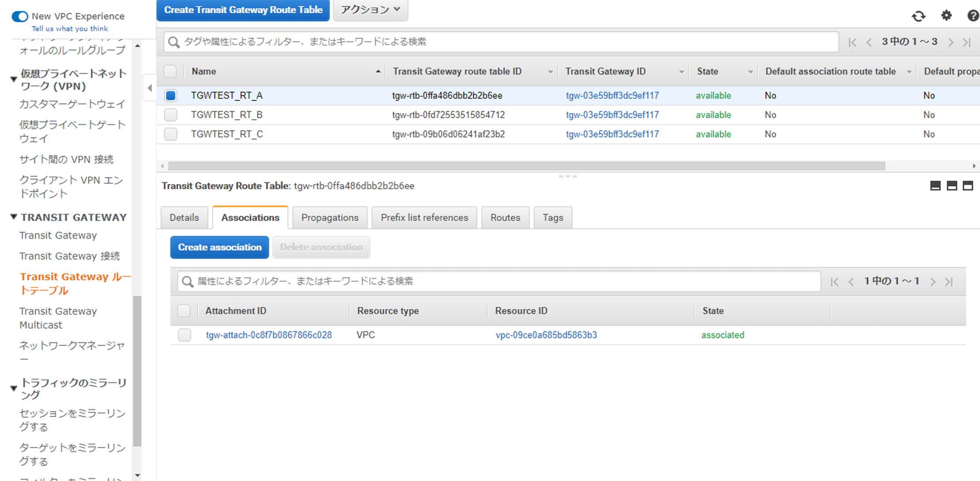
Task: Click the pane resize handle dots
Action: point(568,176)
